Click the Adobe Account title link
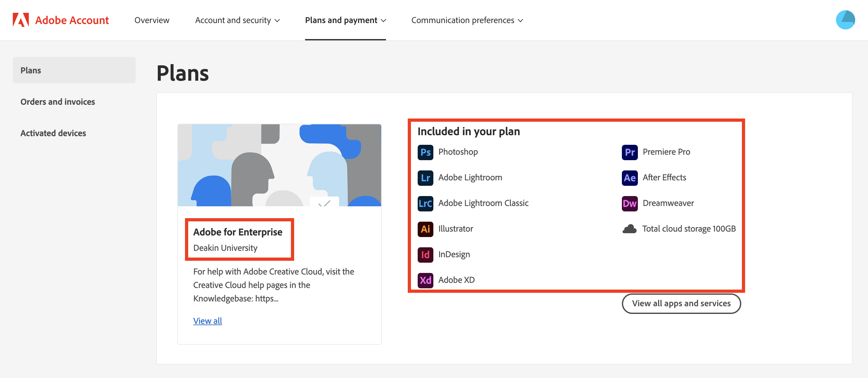Image resolution: width=868 pixels, height=378 pixels. point(72,20)
